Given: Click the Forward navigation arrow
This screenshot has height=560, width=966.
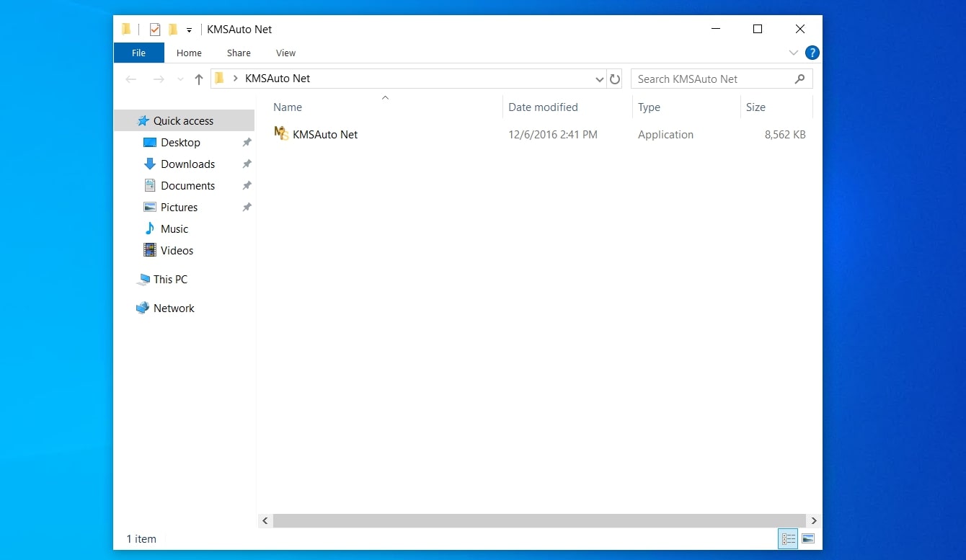Looking at the screenshot, I should (159, 79).
